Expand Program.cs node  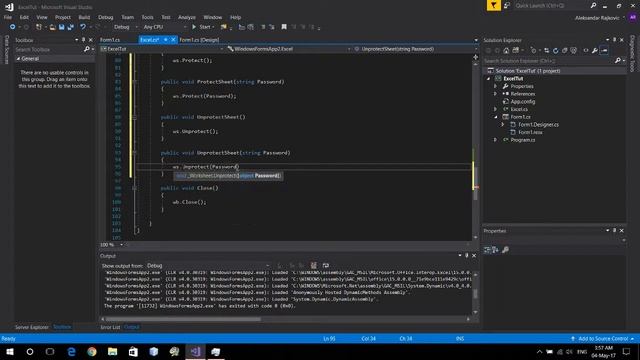pyautogui.click(x=496, y=140)
